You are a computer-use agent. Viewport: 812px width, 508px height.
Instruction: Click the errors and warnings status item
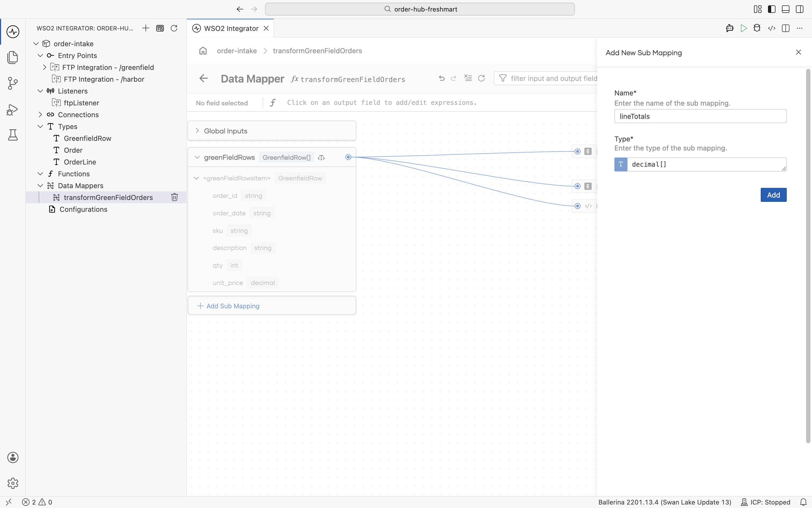tap(37, 502)
